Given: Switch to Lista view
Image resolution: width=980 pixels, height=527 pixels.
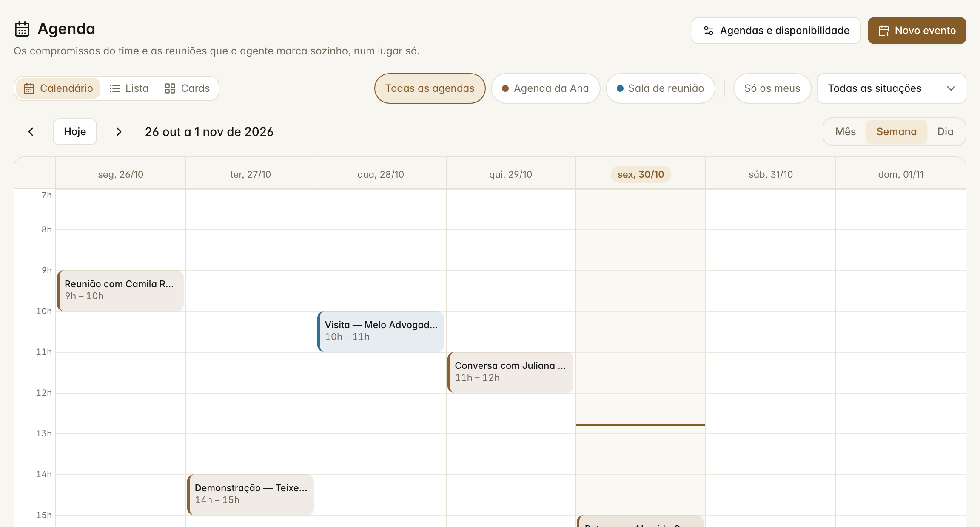Looking at the screenshot, I should [129, 88].
